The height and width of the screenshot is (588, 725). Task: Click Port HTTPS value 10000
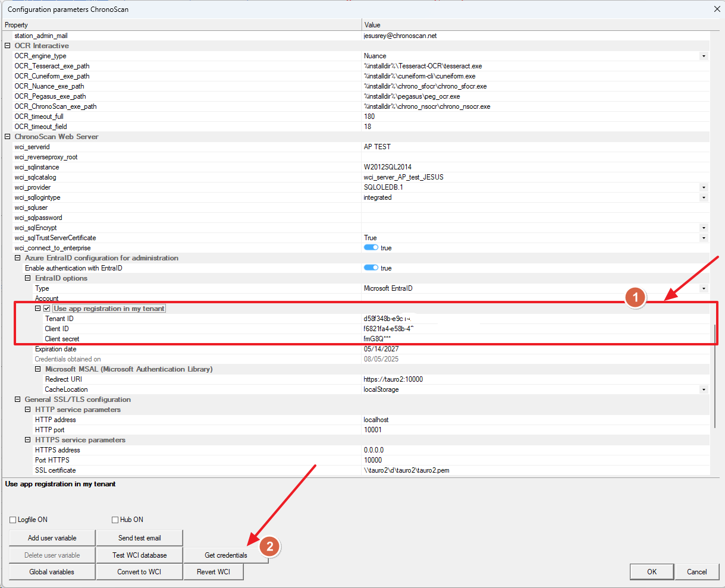coord(373,460)
